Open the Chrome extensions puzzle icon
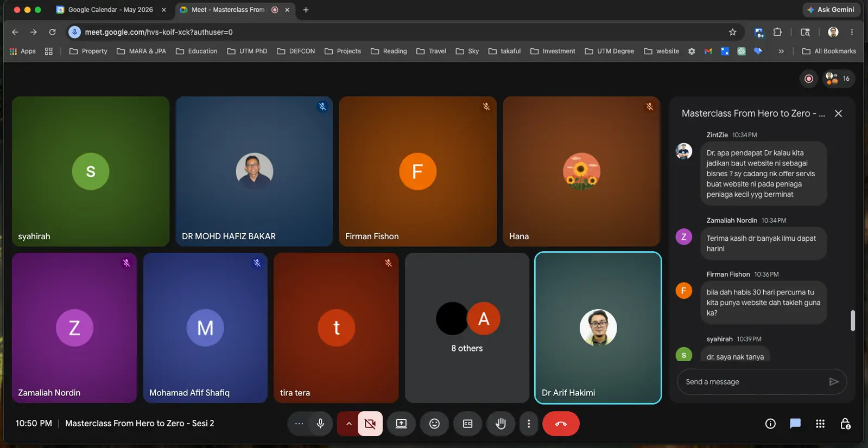This screenshot has height=448, width=868. [777, 32]
